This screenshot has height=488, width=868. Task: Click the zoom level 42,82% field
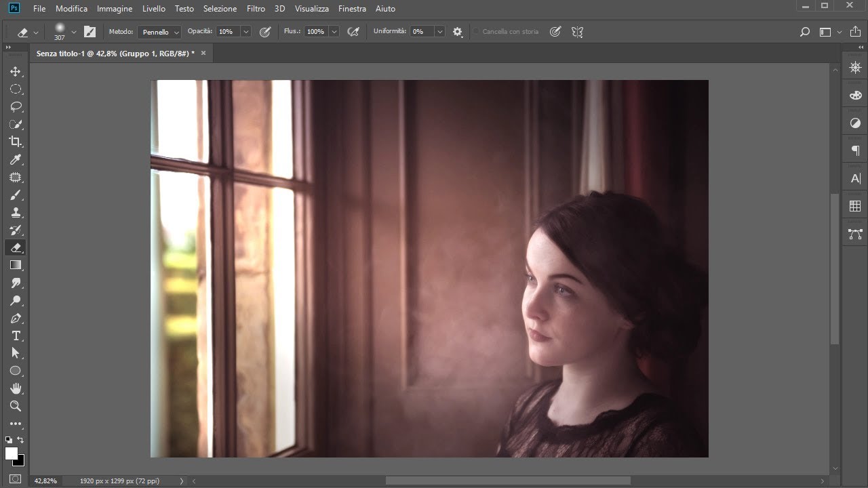click(46, 481)
